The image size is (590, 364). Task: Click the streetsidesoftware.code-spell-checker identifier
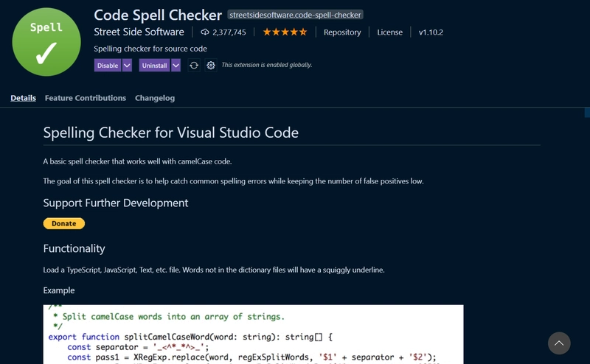point(295,15)
